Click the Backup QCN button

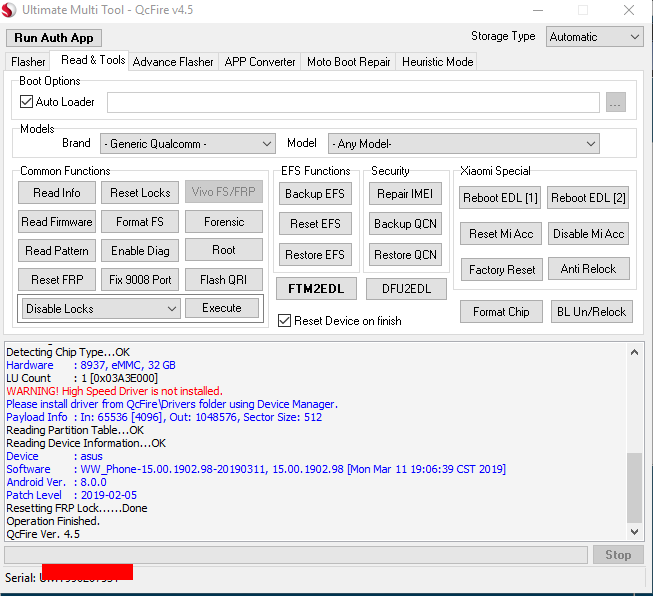point(405,224)
